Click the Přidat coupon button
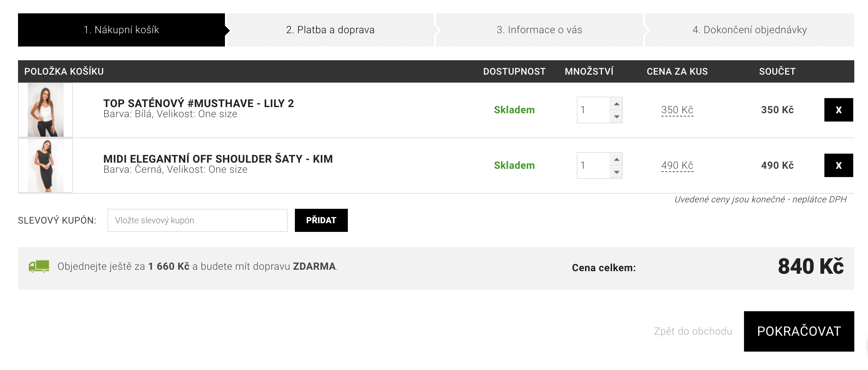 coord(321,220)
